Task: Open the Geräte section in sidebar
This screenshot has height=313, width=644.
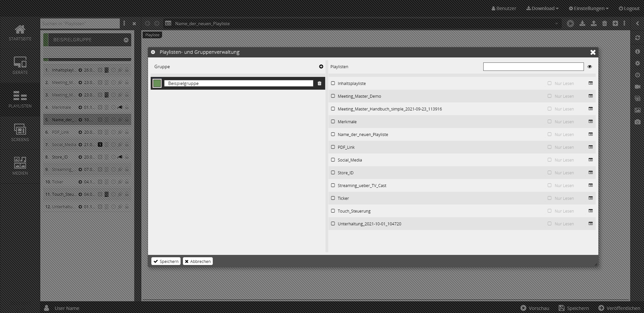Action: point(20,65)
